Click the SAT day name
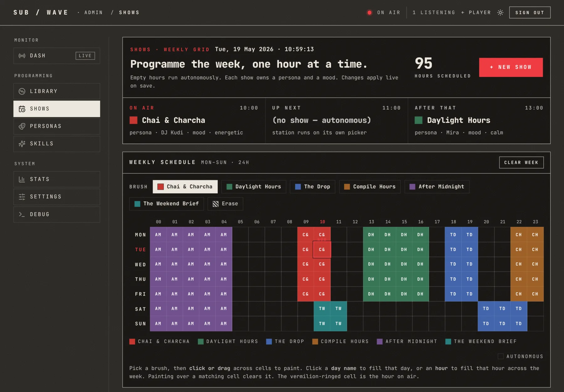 (140, 309)
